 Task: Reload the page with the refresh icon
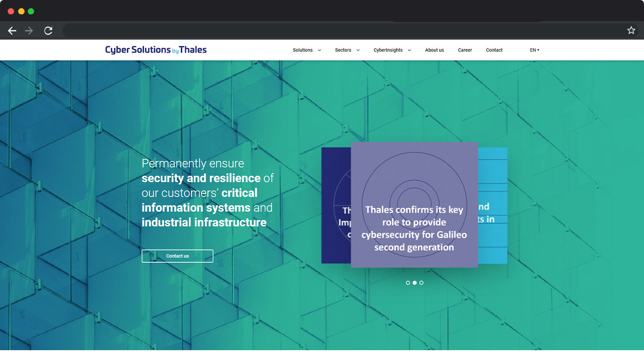(48, 31)
